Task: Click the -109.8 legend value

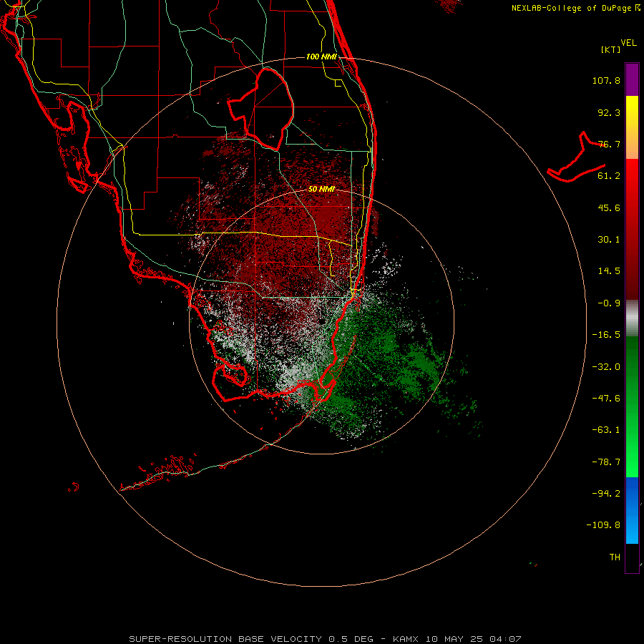Action: click(x=603, y=525)
